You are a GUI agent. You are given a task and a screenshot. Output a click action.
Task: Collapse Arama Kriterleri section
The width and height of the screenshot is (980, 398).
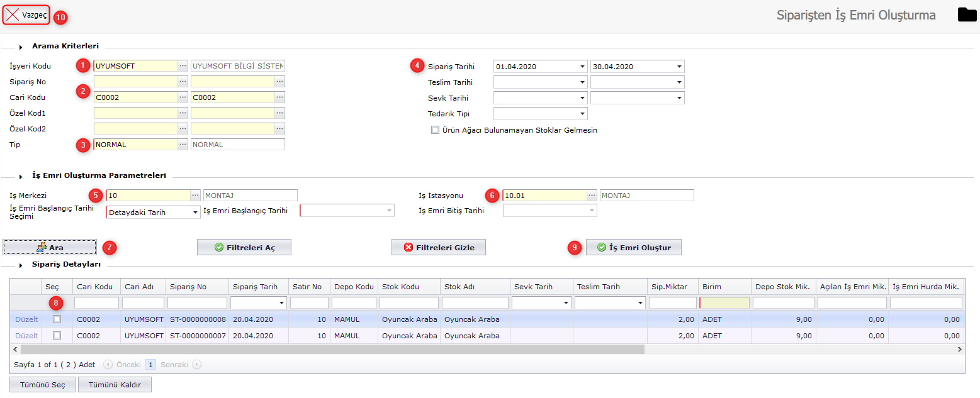tap(20, 47)
